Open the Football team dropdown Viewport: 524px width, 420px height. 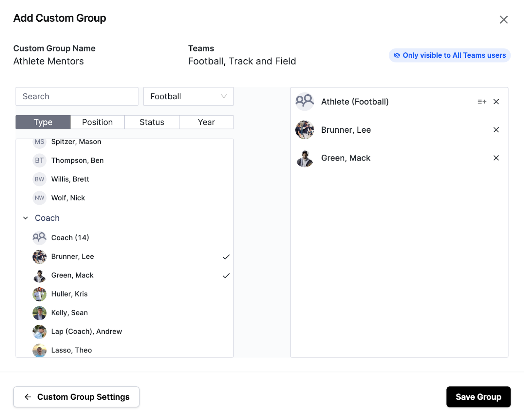click(188, 96)
